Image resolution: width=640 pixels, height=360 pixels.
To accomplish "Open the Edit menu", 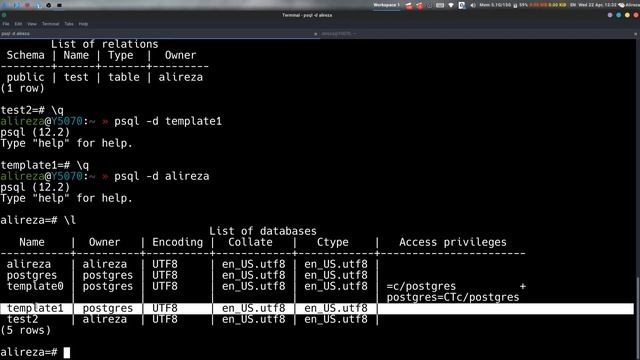I will click(x=18, y=24).
